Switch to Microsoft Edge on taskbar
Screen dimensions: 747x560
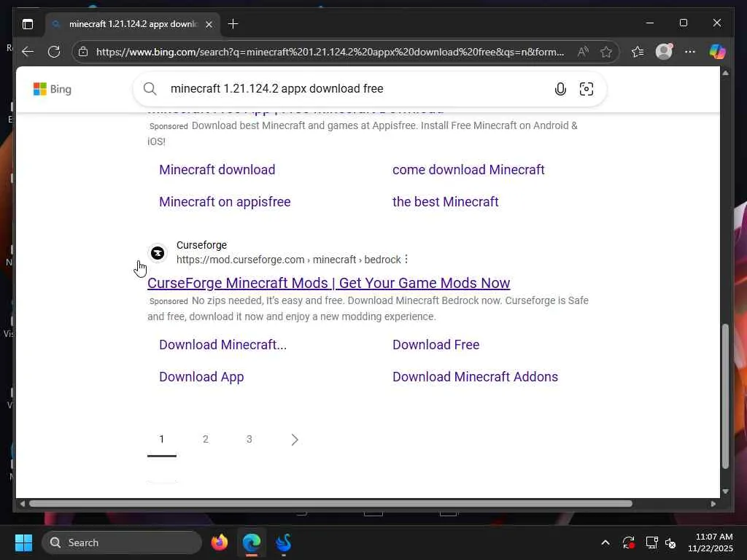point(252,542)
